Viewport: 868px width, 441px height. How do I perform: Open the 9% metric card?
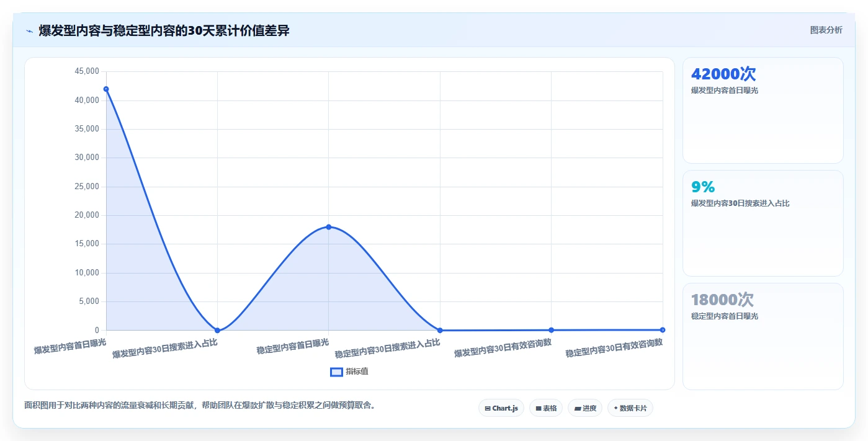763,223
